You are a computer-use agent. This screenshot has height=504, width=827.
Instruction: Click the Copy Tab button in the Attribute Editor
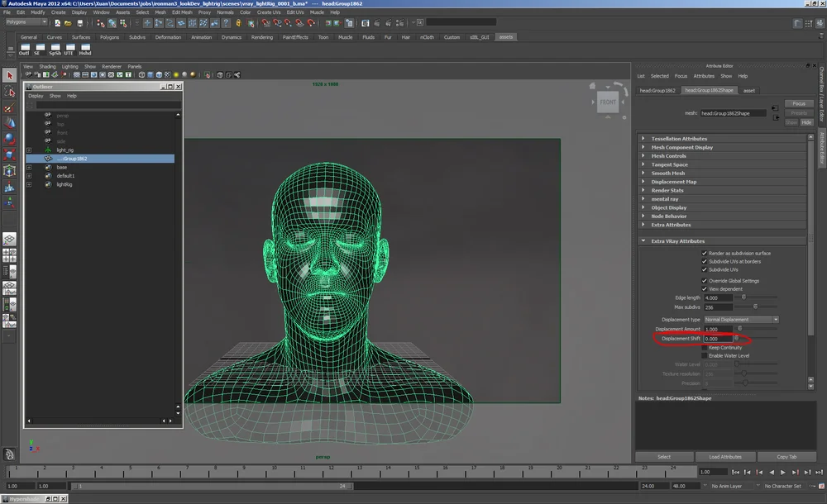coord(787,456)
